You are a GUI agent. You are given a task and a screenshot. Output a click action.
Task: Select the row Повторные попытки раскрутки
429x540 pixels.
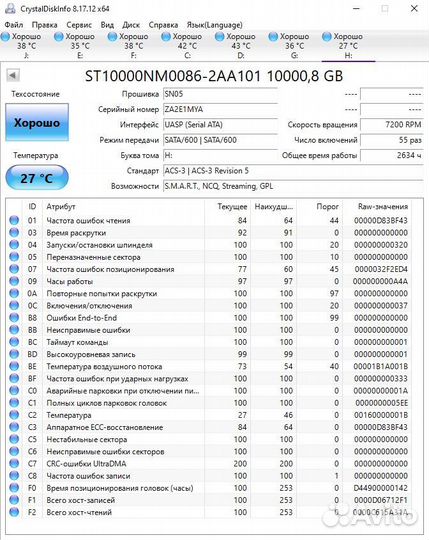209,293
